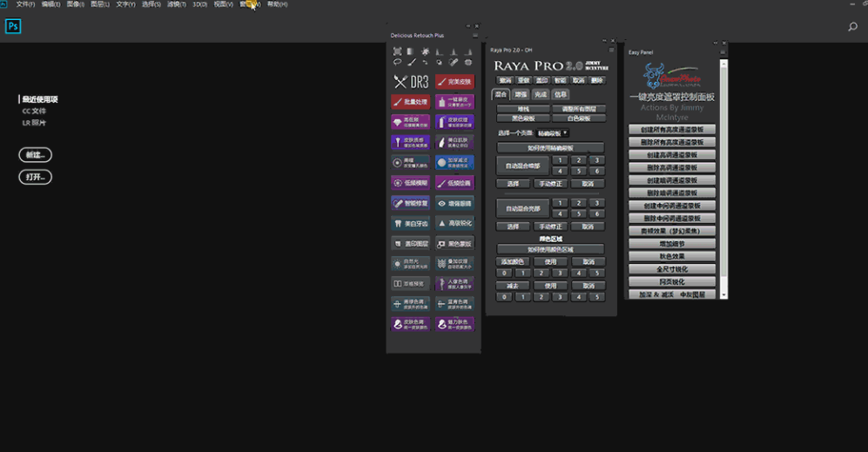Open the 精确蒙板 brush dropdown
The height and width of the screenshot is (452, 868).
(551, 133)
